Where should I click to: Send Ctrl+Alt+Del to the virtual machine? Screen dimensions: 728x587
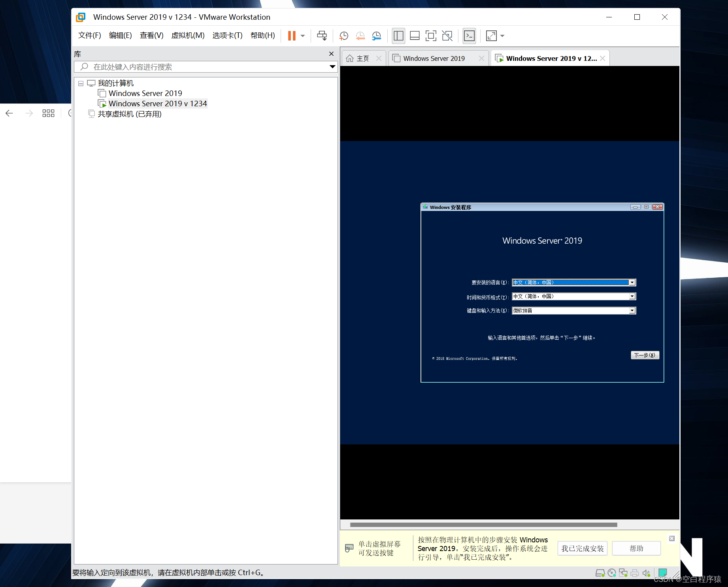(x=322, y=36)
